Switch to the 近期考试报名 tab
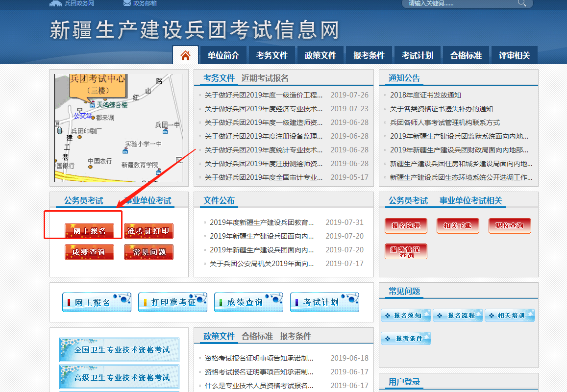Viewport: 567px width, 392px height. tap(265, 78)
